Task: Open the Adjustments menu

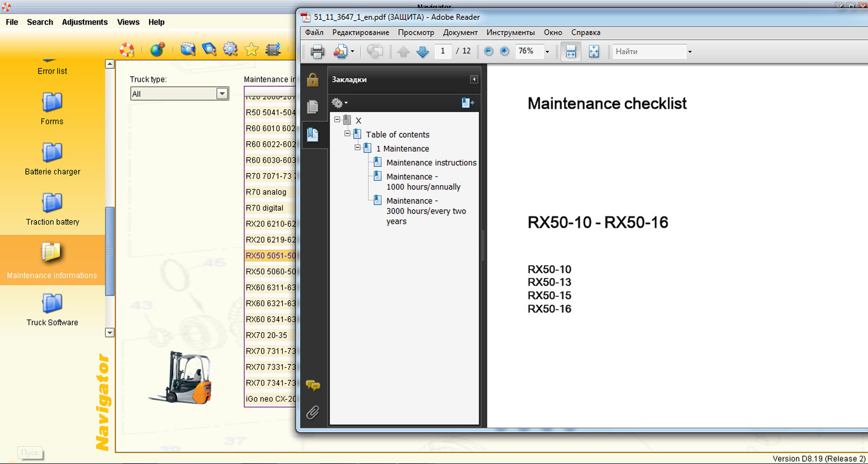Action: tap(85, 22)
